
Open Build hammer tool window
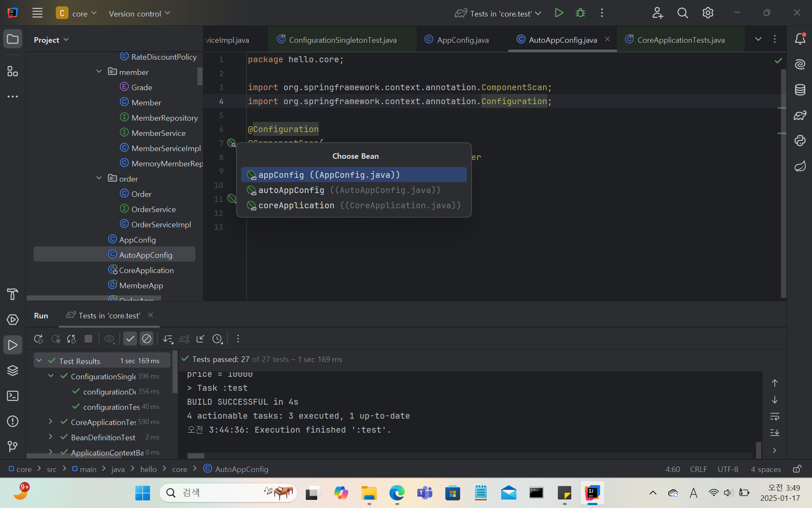pos(13,294)
